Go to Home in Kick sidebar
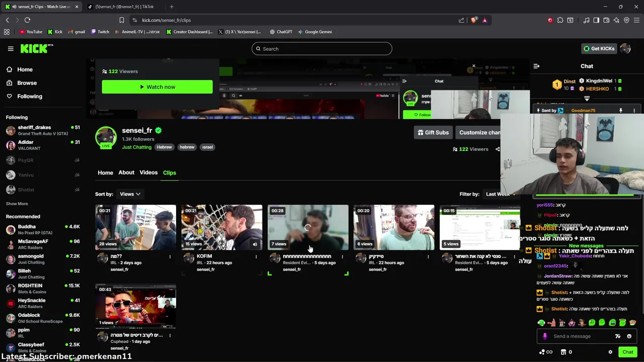 pyautogui.click(x=20, y=69)
